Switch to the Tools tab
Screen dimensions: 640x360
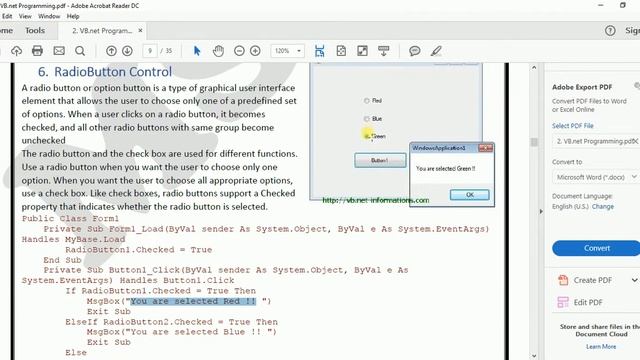coord(35,31)
